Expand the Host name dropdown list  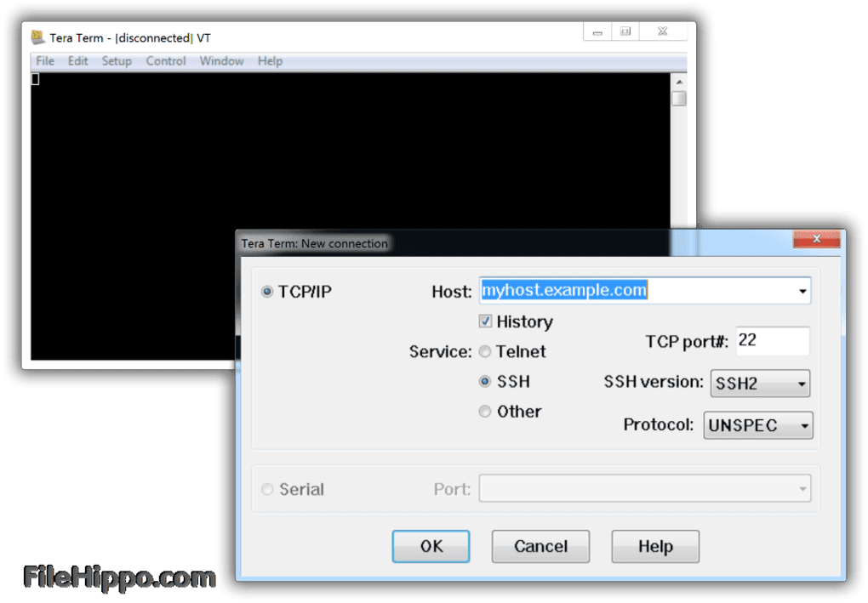coord(803,290)
